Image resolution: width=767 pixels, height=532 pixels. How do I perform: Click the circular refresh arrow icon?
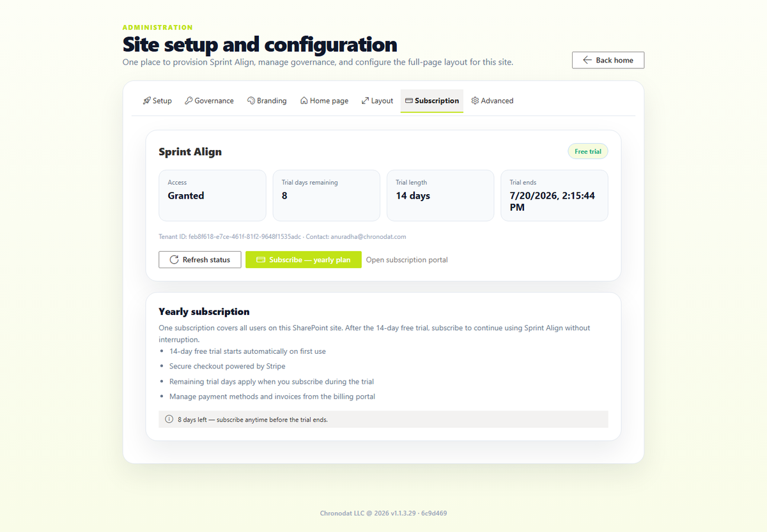174,260
